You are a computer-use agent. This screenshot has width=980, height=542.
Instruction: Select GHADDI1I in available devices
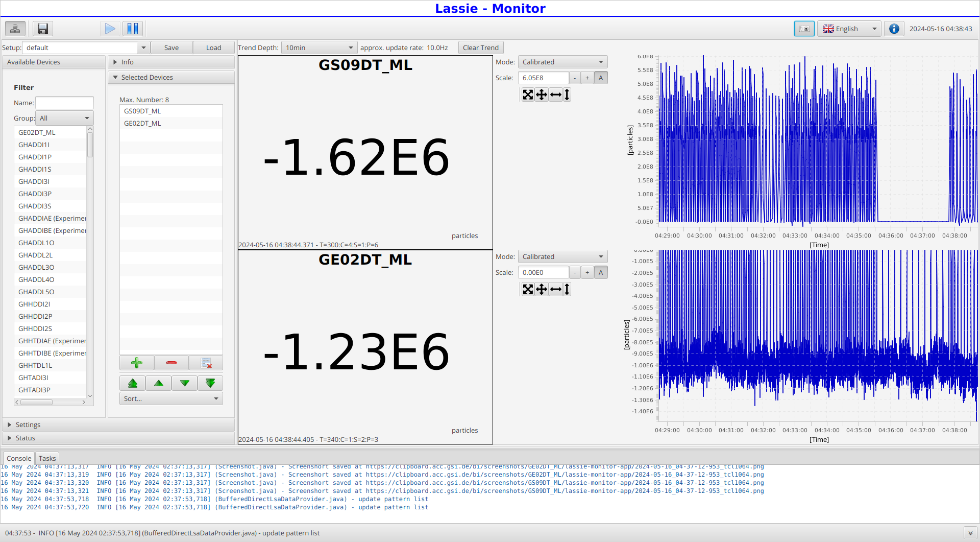(51, 145)
